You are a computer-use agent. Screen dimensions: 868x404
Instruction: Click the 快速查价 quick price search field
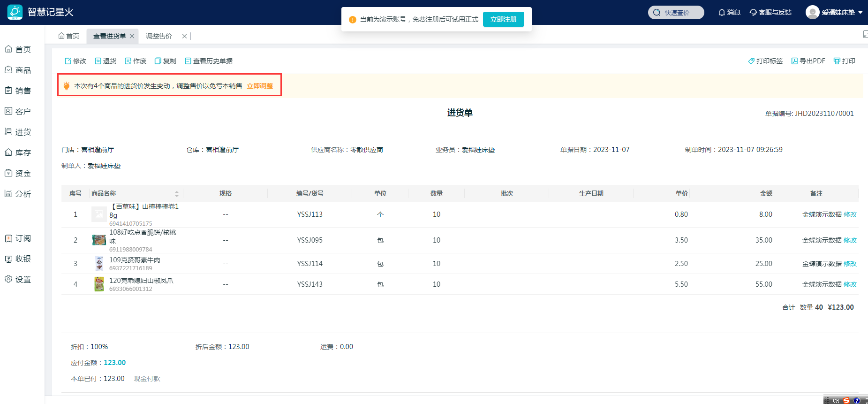[676, 13]
